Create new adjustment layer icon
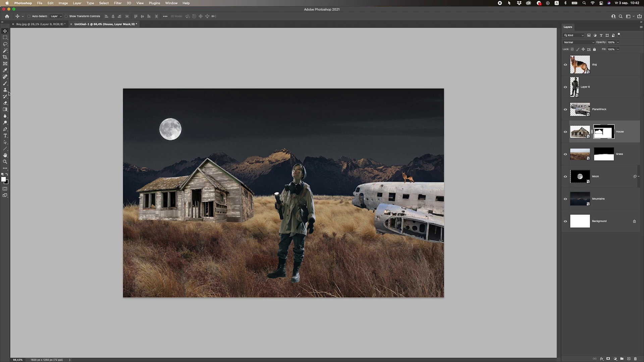The width and height of the screenshot is (644, 362). (x=615, y=359)
